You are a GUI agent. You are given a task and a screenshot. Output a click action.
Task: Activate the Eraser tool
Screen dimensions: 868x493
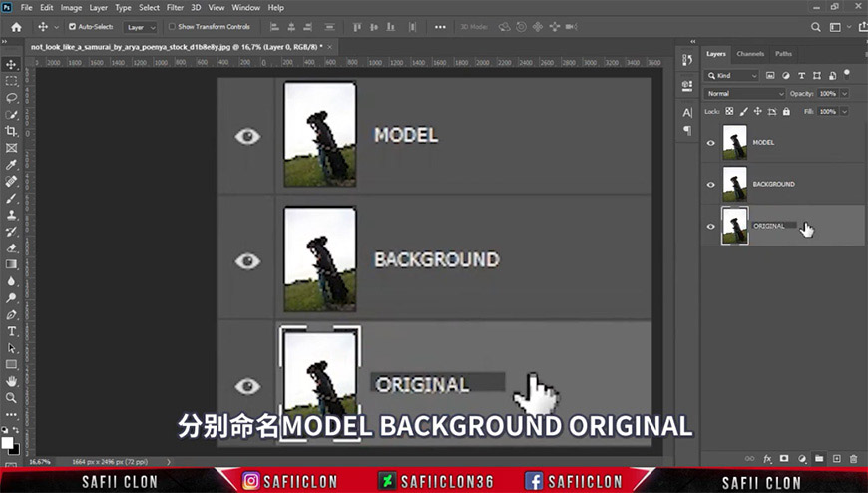pos(11,247)
